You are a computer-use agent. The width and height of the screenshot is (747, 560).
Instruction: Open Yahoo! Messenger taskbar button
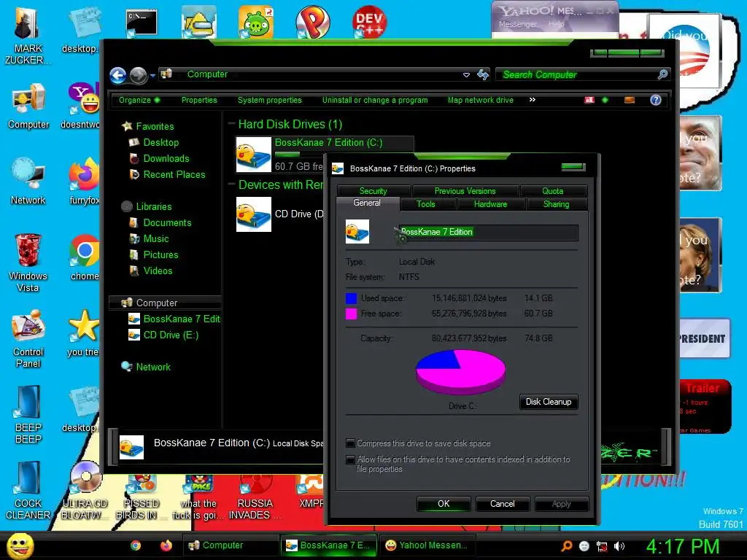[427, 545]
